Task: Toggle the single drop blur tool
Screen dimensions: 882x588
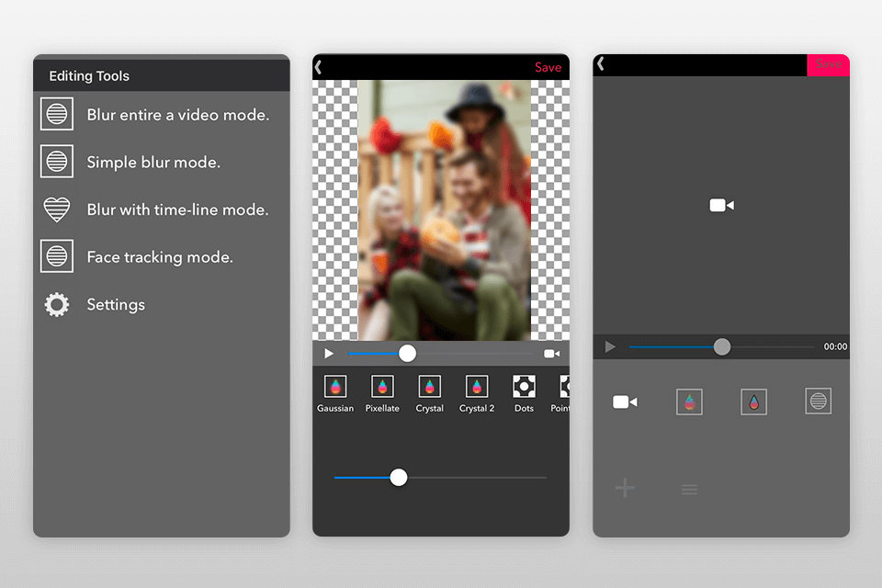Action: click(753, 401)
